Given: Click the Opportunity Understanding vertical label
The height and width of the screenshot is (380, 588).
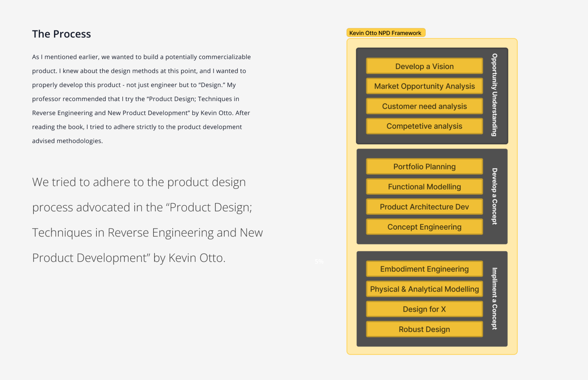Looking at the screenshot, I should click(494, 95).
